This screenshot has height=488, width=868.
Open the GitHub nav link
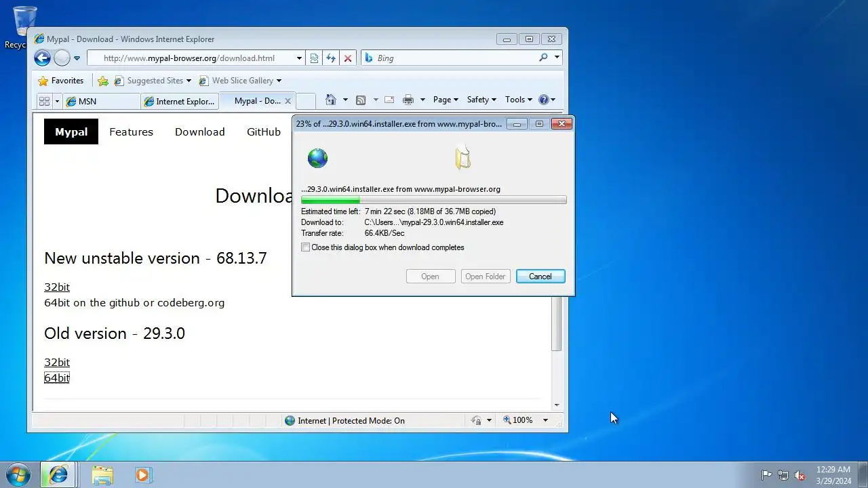(264, 131)
